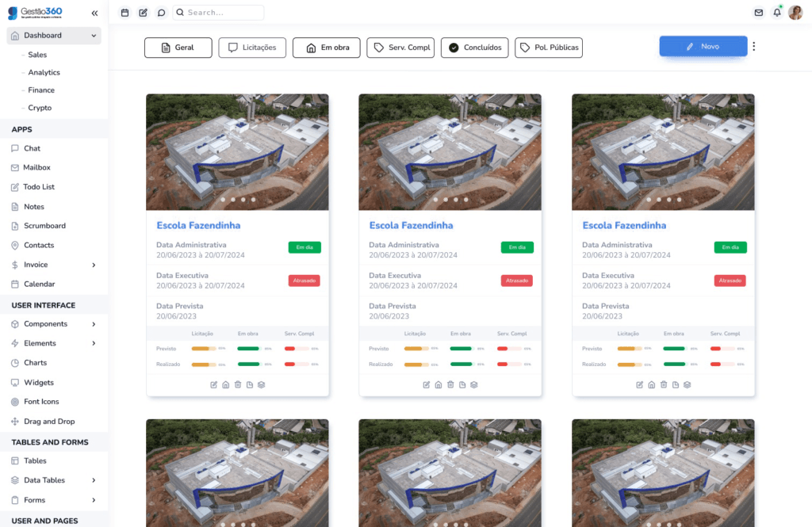
Task: Go to Mailbox in the sidebar
Action: (36, 168)
